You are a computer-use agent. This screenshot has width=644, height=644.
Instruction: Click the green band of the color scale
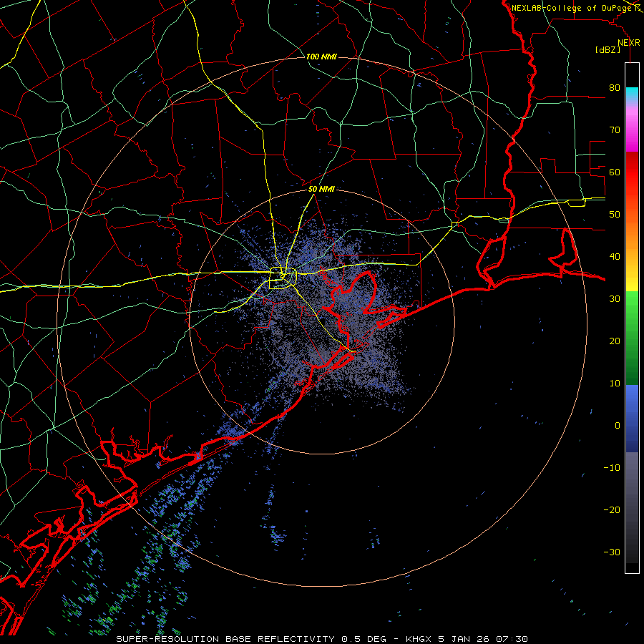(632, 338)
